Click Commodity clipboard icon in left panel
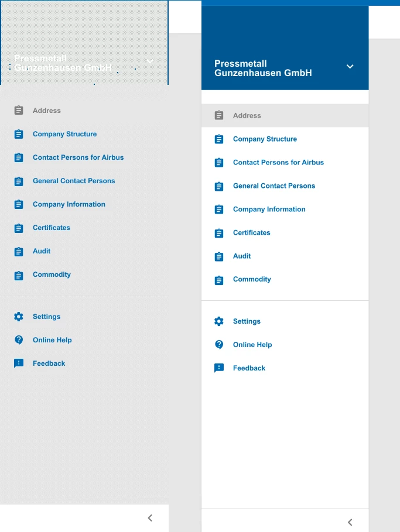The width and height of the screenshot is (400, 532). (x=19, y=275)
